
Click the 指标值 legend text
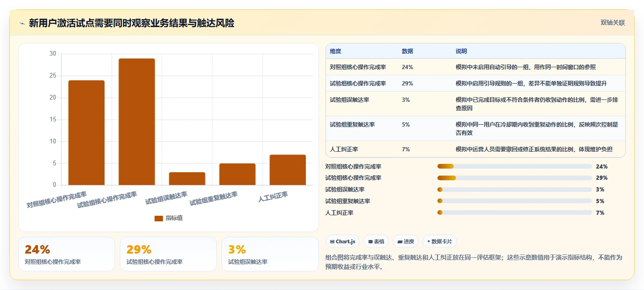coord(174,218)
